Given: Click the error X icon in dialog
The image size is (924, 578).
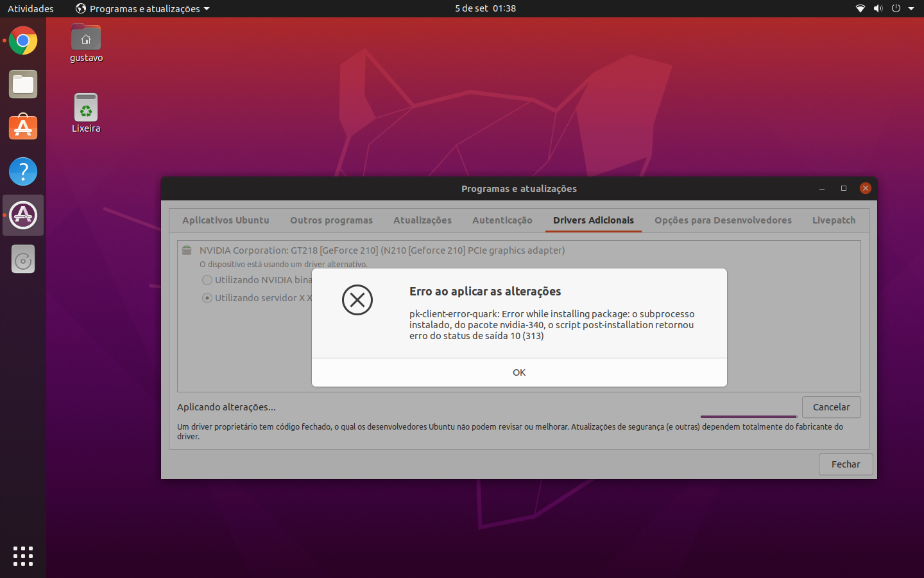Looking at the screenshot, I should (357, 300).
